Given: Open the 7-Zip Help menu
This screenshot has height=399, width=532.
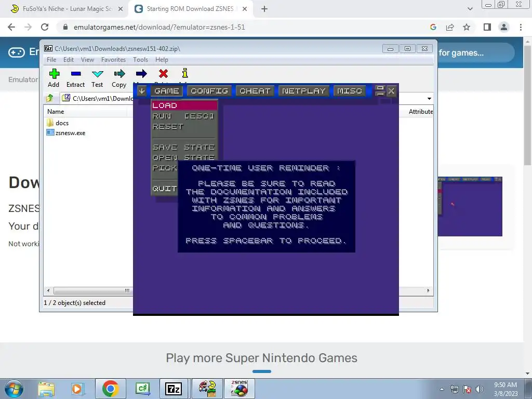Looking at the screenshot, I should [x=162, y=60].
